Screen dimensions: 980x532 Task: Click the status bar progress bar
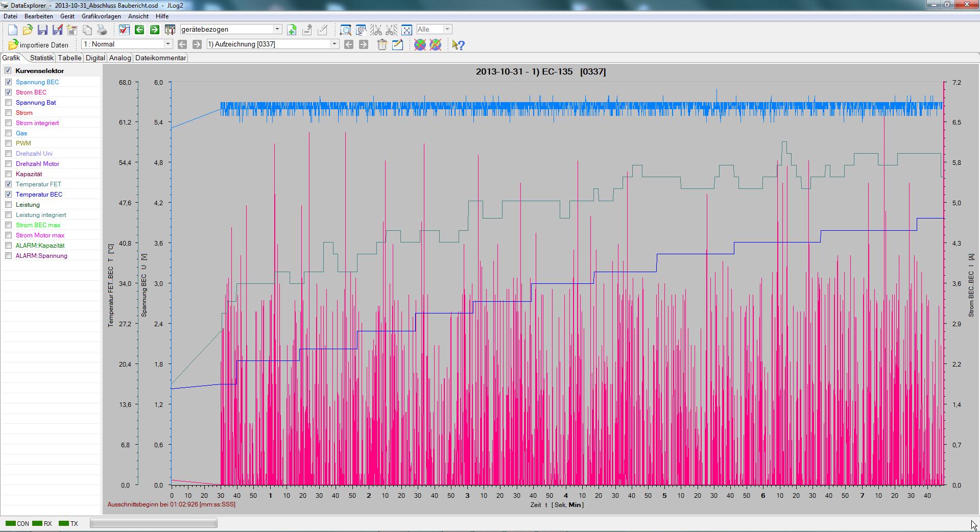154,523
